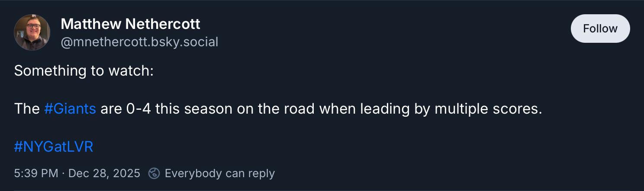Click the word "are" after the #Giants hashtag
The width and height of the screenshot is (644, 191).
point(111,109)
